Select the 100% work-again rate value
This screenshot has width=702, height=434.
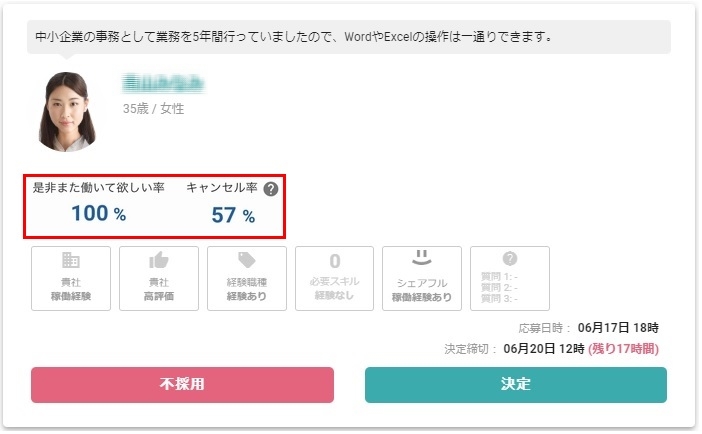99,213
